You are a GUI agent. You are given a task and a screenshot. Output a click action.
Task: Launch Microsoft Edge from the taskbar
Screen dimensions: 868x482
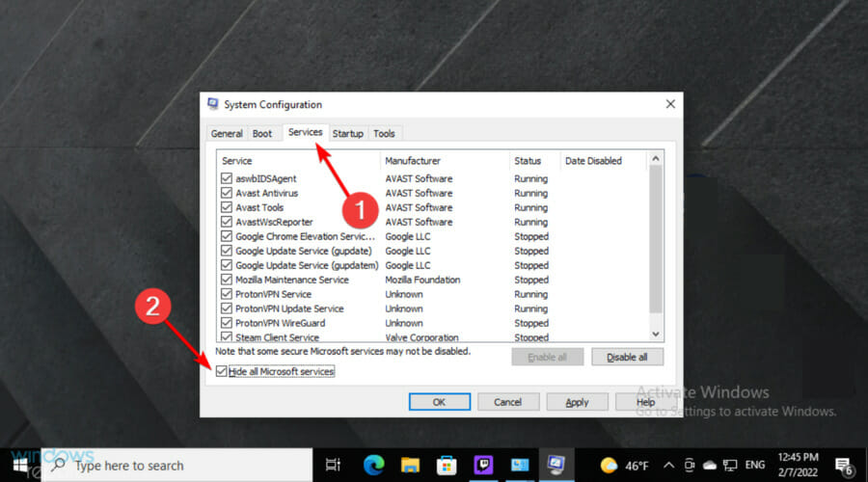pos(373,466)
